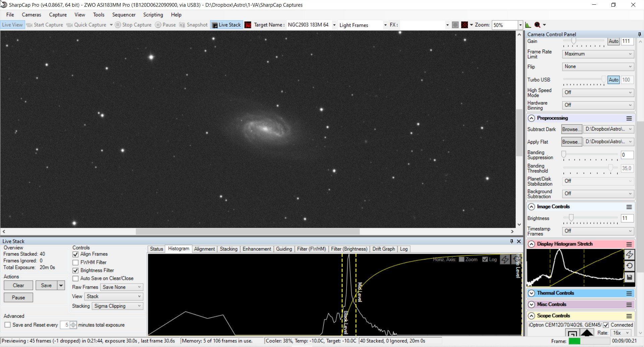This screenshot has height=347, width=644.
Task: Reset the Display Histogram Stretch
Action: point(630,266)
